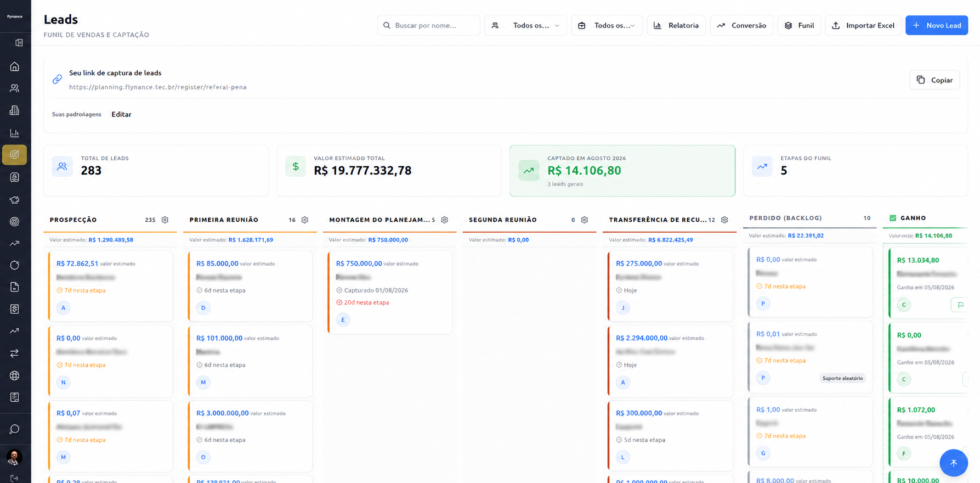This screenshot has width=980, height=483.
Task: Open the first Todos os... people filter dropdown
Action: pyautogui.click(x=525, y=25)
